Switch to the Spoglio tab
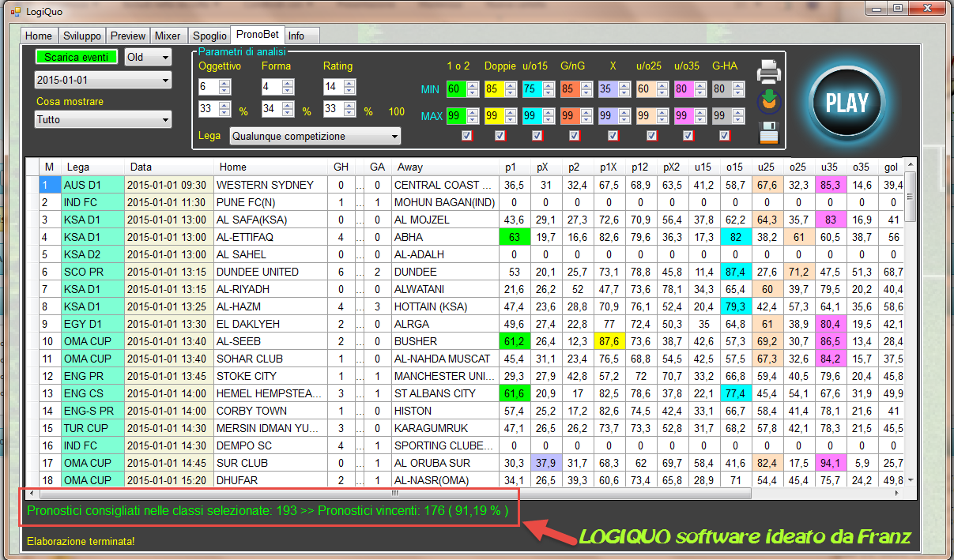954x560 pixels. coord(209,36)
